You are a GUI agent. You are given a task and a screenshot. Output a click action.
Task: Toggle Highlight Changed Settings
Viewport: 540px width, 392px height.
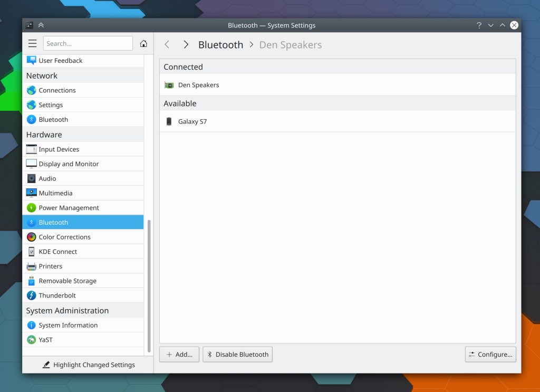coord(89,365)
